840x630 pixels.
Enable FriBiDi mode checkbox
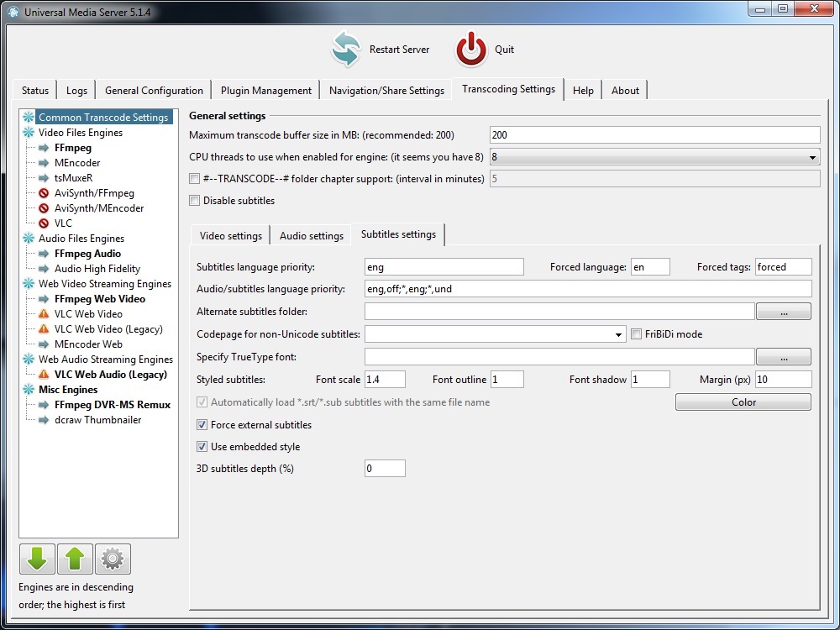pos(637,334)
